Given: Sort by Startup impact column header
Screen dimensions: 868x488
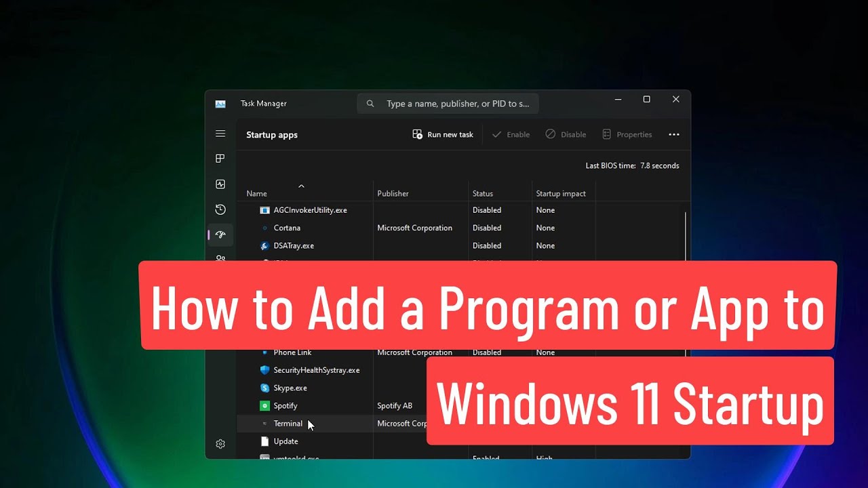Looking at the screenshot, I should point(561,193).
